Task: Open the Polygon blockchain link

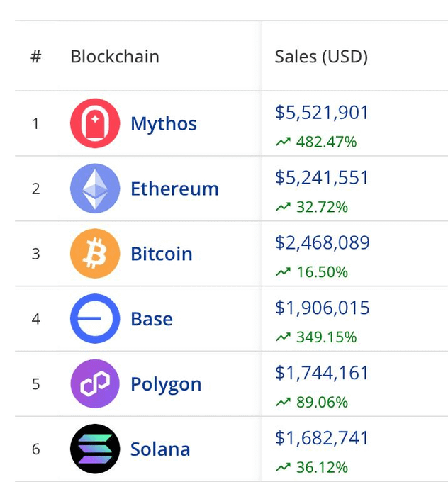Action: tap(166, 385)
